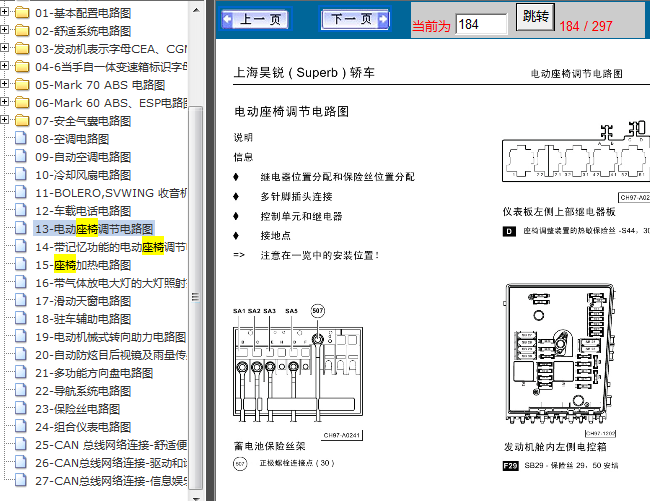
Task: Click folder icon of 07-安全气囊电路图
Action: (22, 121)
